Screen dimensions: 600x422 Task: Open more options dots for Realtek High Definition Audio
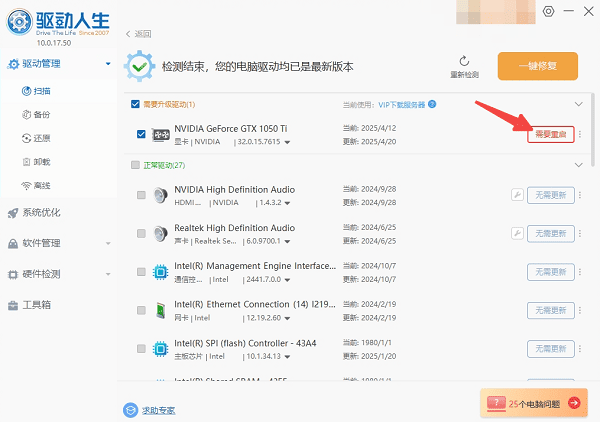580,233
